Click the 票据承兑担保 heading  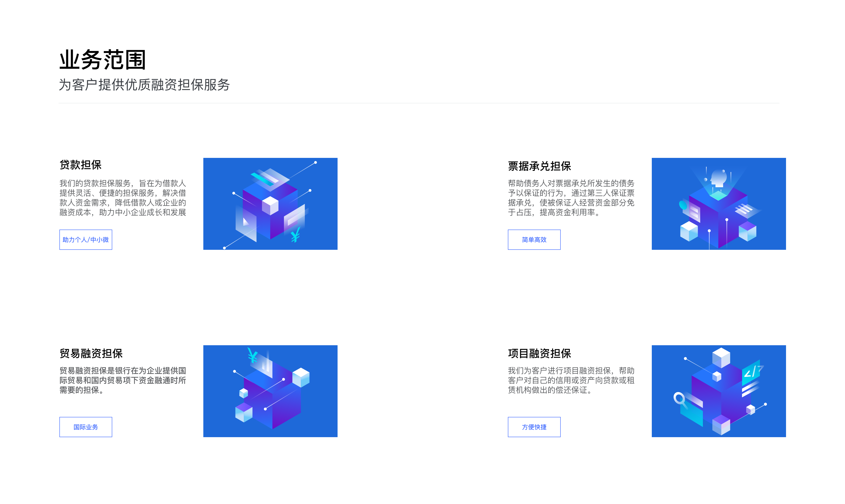[539, 166]
